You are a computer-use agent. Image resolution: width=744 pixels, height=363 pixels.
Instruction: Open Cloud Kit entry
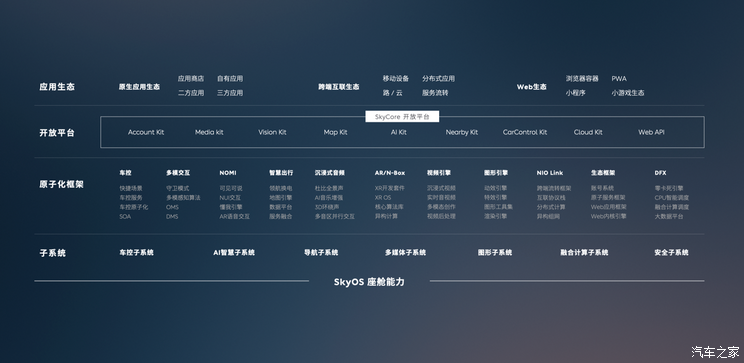coord(588,132)
